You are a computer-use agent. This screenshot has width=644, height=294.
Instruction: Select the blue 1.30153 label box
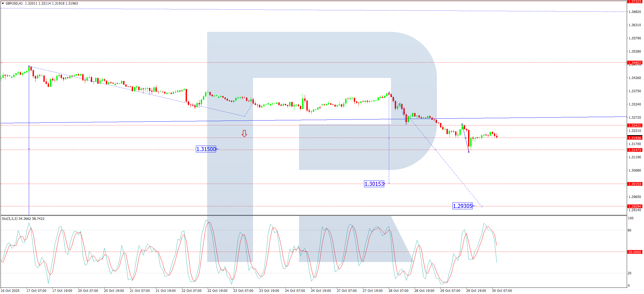(x=374, y=184)
